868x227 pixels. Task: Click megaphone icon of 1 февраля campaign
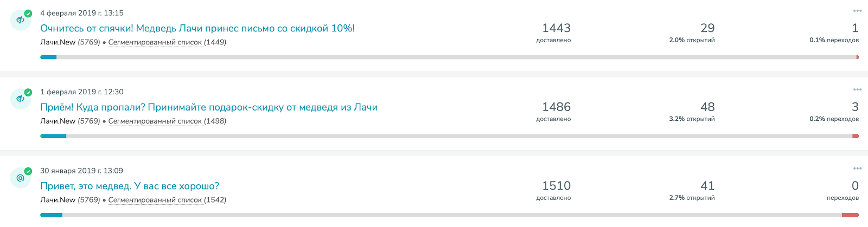click(x=21, y=99)
